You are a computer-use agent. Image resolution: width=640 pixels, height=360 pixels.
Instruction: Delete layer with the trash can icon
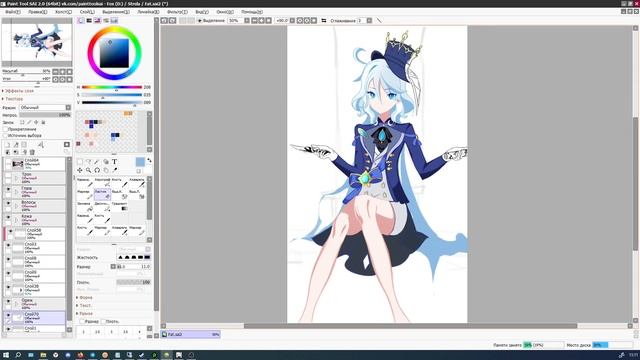pyautogui.click(x=32, y=152)
